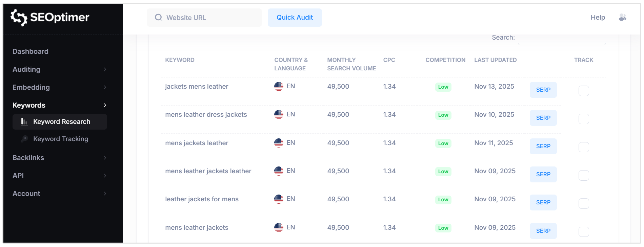The width and height of the screenshot is (644, 247).
Task: Open the Dashboard page
Action: point(30,51)
